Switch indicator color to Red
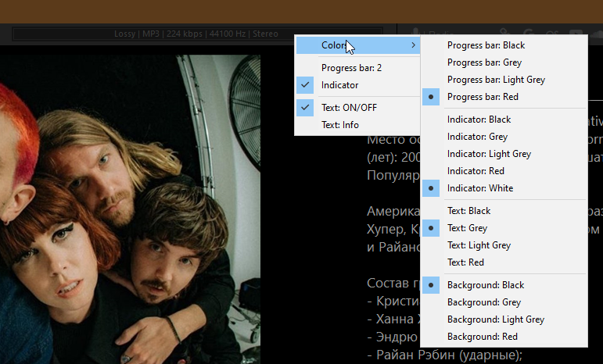This screenshot has width=603, height=364. pyautogui.click(x=476, y=171)
